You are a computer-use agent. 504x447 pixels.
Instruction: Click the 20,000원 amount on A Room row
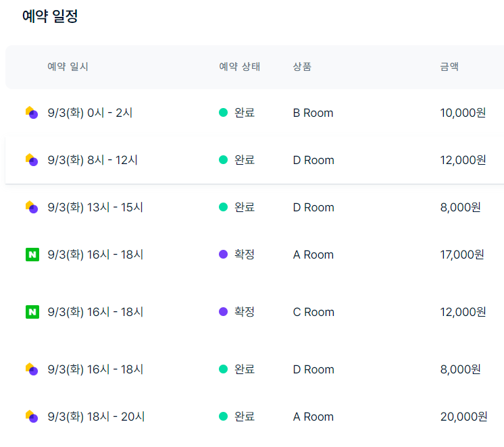point(463,417)
